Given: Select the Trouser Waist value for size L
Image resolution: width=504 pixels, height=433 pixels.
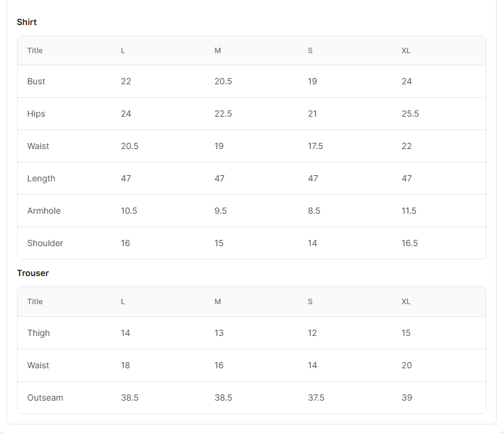Looking at the screenshot, I should pyautogui.click(x=125, y=365).
